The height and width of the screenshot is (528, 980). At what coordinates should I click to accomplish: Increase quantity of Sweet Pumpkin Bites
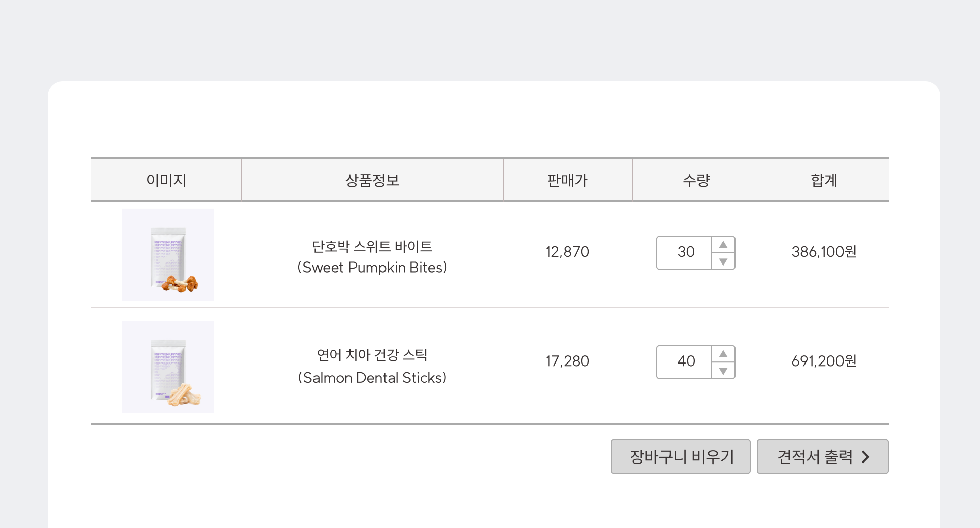point(723,245)
